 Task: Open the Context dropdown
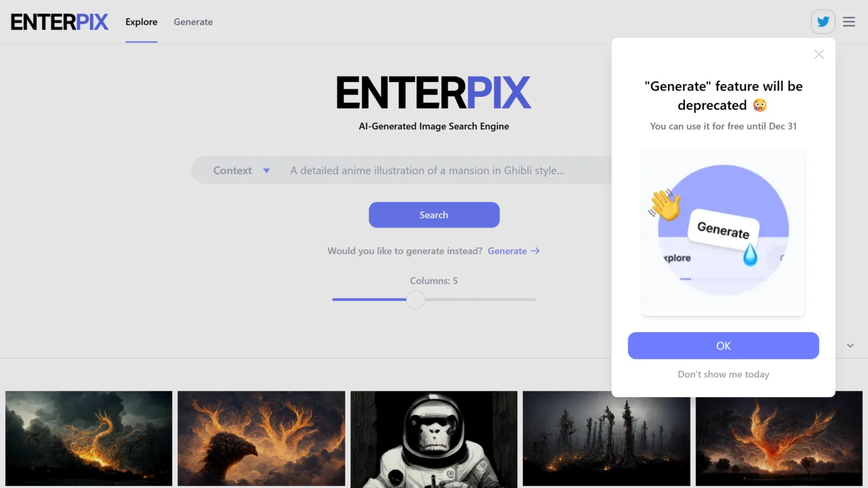(241, 171)
